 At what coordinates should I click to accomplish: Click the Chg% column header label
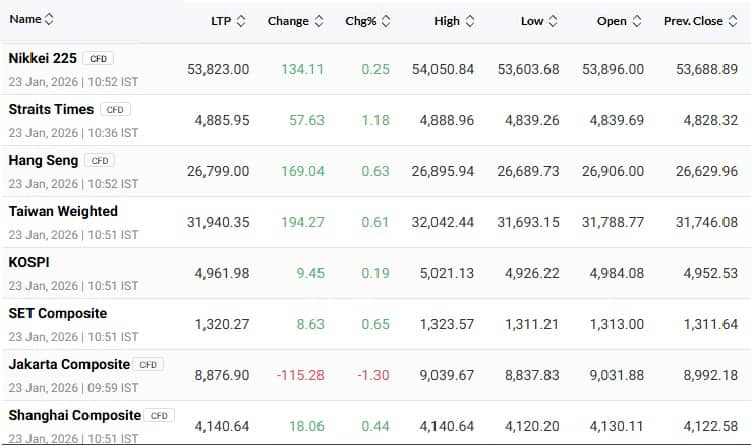(361, 21)
